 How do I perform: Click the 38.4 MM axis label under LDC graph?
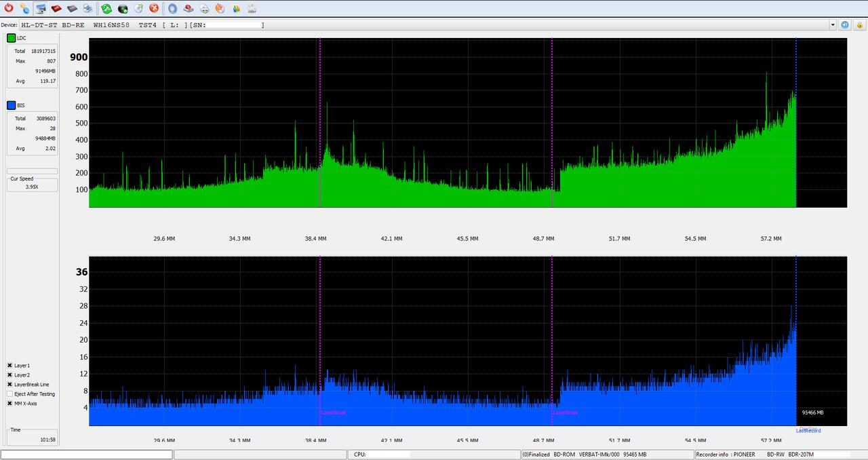click(x=315, y=239)
